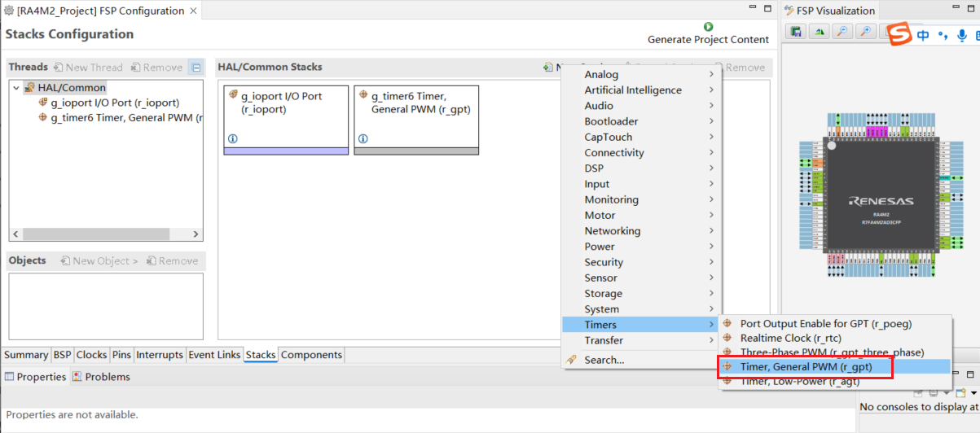Switch to the Summary tab
Image resolution: width=980 pixels, height=433 pixels.
[x=26, y=355]
